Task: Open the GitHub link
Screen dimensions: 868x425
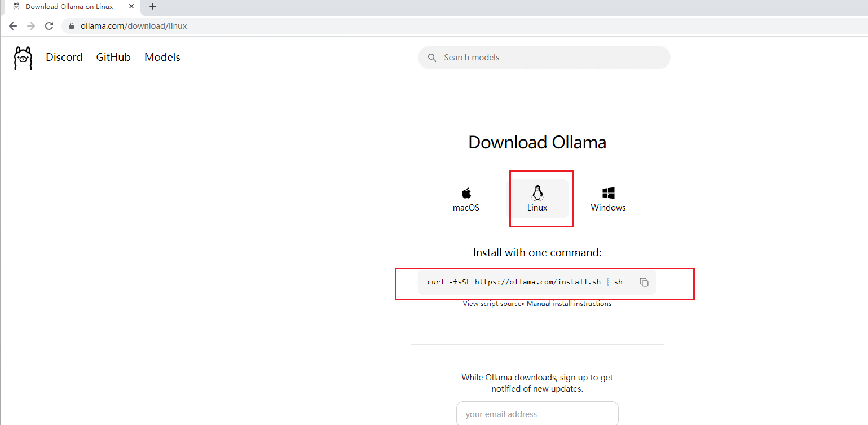Action: coord(113,58)
